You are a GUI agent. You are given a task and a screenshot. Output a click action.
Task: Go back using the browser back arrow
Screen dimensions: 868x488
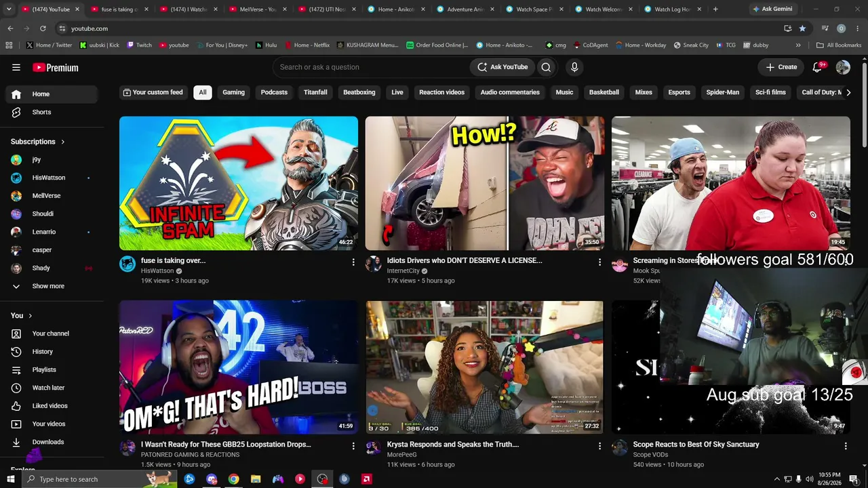(10, 28)
